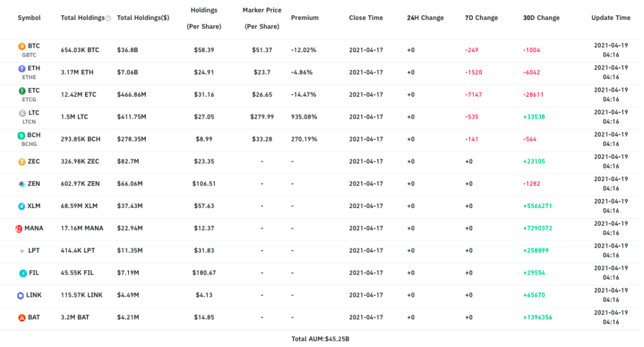Screen dimensions: 644x347
Task: Click the Bitcoin BTC coin icon
Action: click(21, 47)
